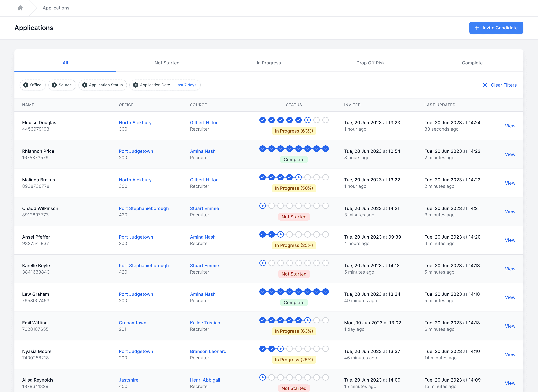This screenshot has width=538, height=392.
Task: Select the 'Complete' tab filter
Action: click(x=472, y=63)
